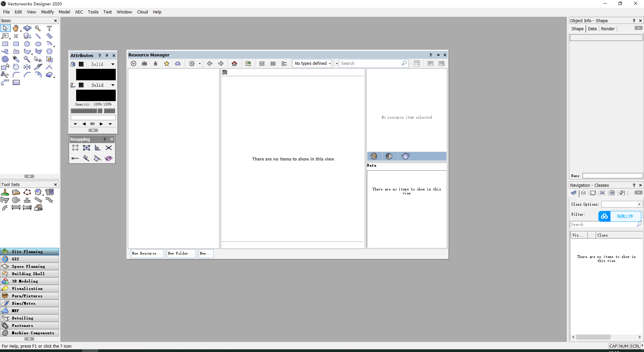Image resolution: width=644 pixels, height=352 pixels.
Task: Click the home icon in Resource Manager
Action: pyautogui.click(x=234, y=63)
